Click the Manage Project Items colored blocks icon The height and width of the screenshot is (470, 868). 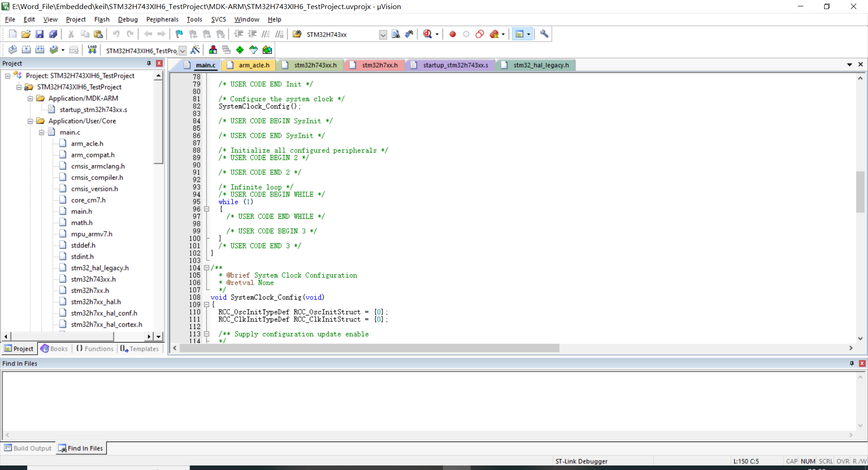point(213,50)
